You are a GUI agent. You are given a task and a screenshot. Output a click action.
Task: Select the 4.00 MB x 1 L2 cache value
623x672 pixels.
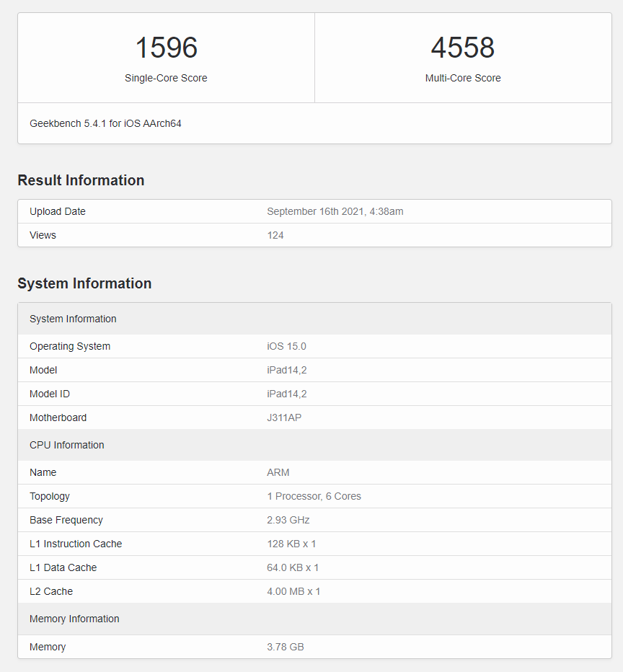tap(293, 591)
